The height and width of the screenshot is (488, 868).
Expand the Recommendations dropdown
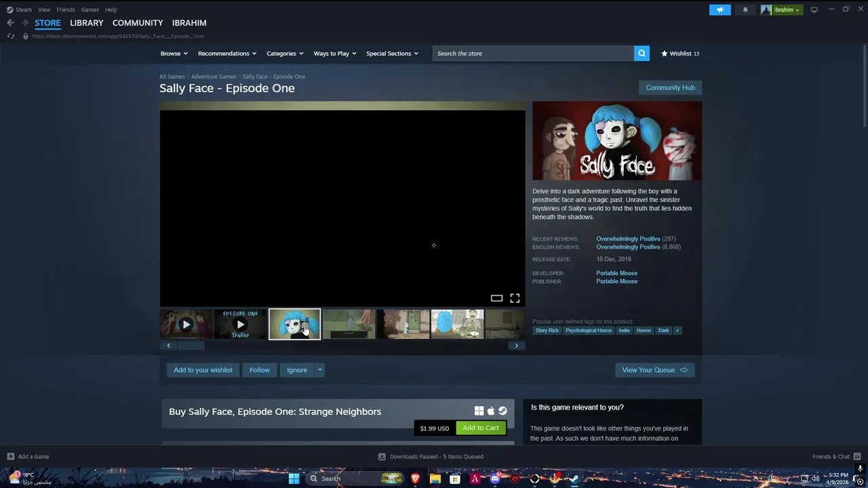(227, 54)
